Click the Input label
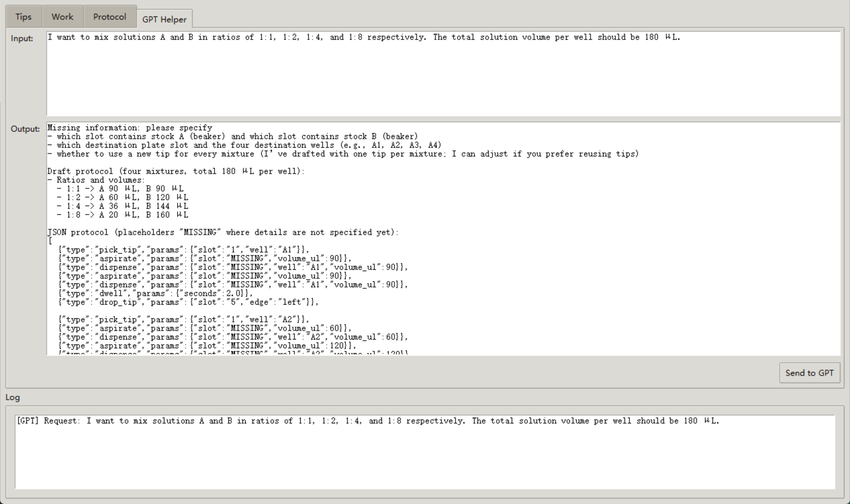 tap(22, 38)
